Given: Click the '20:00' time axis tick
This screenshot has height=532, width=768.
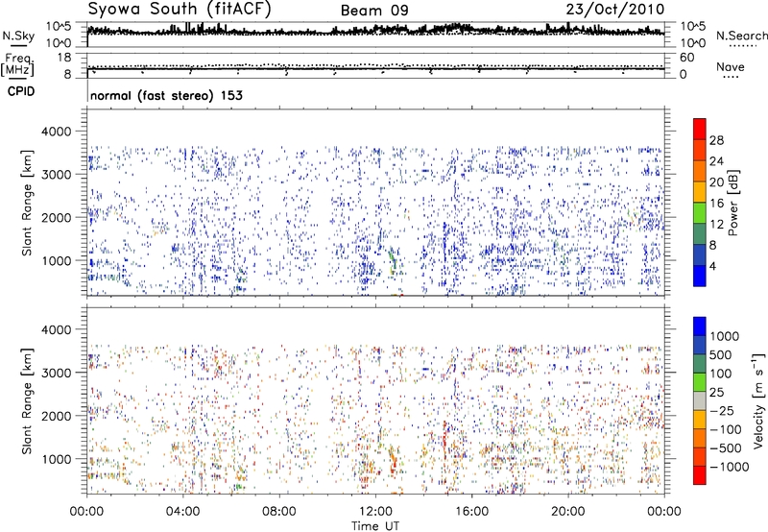Looking at the screenshot, I should (x=568, y=512).
